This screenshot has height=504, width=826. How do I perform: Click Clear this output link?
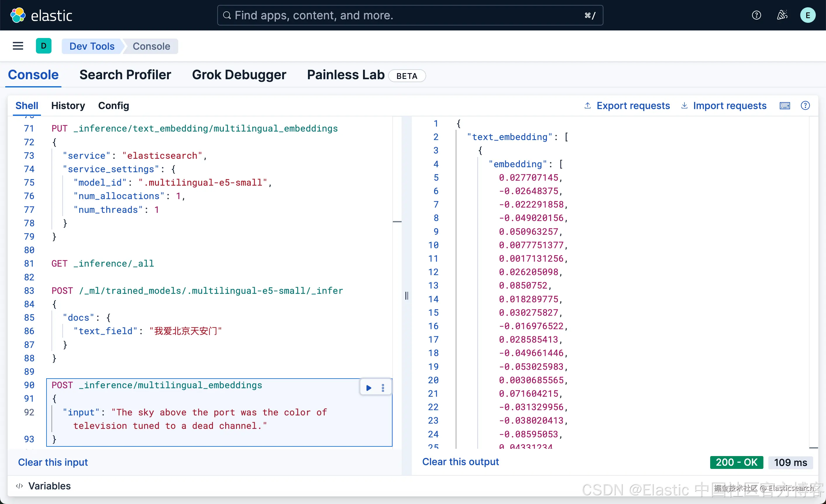[460, 462]
